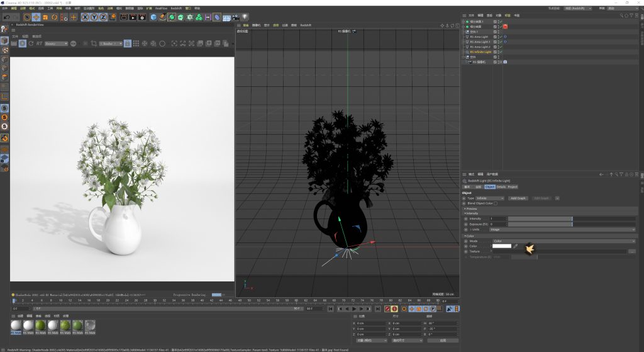Click the Spline pen tool icon

[x=163, y=17]
